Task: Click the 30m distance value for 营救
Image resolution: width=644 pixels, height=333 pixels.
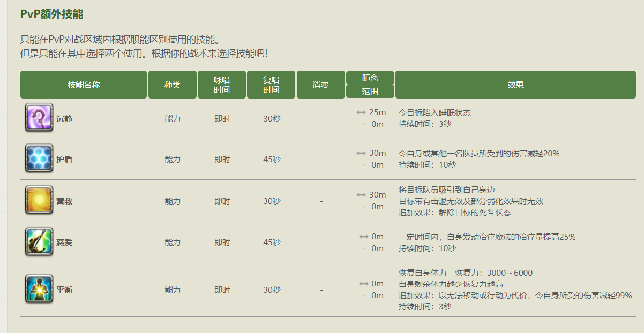Action: (377, 195)
